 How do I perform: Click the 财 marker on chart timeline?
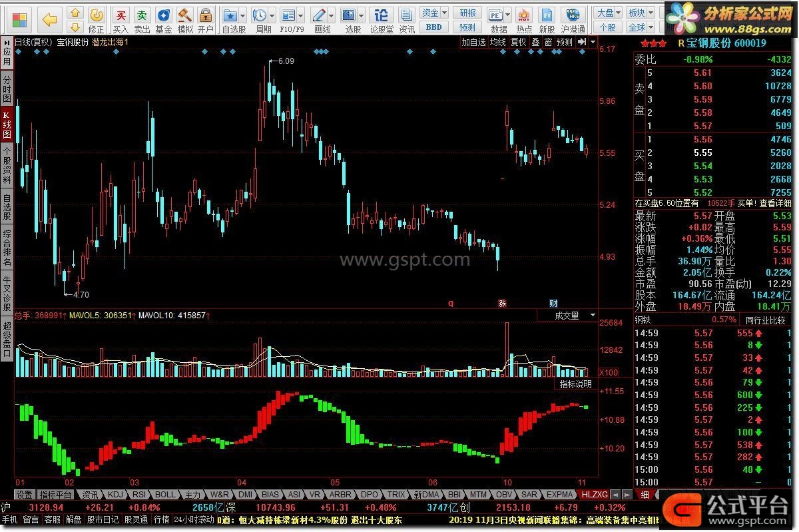[553, 303]
